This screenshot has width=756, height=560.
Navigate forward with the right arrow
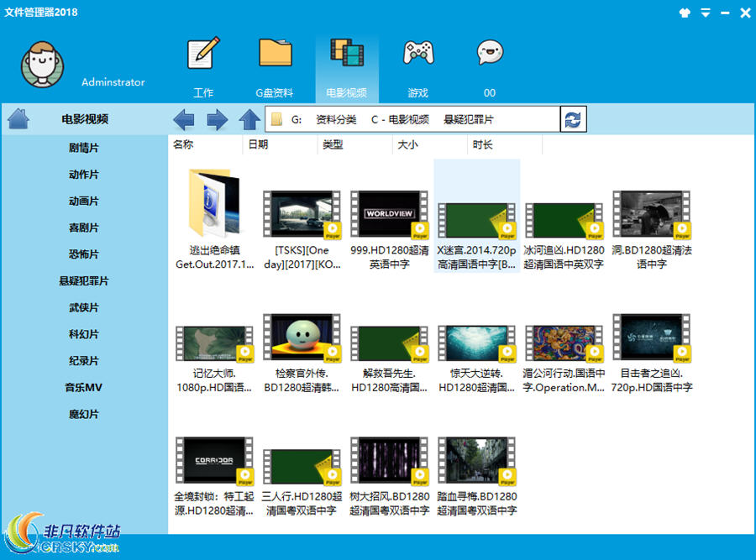[217, 119]
